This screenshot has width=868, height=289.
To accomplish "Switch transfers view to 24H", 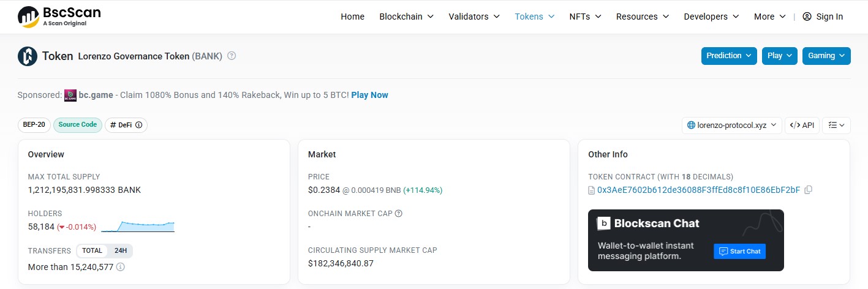I will [121, 251].
